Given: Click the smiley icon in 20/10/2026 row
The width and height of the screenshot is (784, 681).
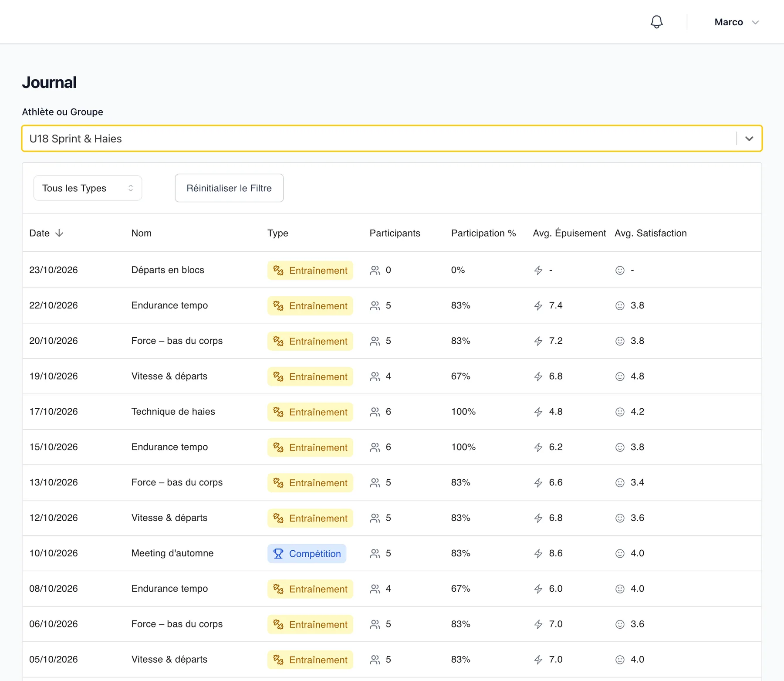Looking at the screenshot, I should point(620,341).
